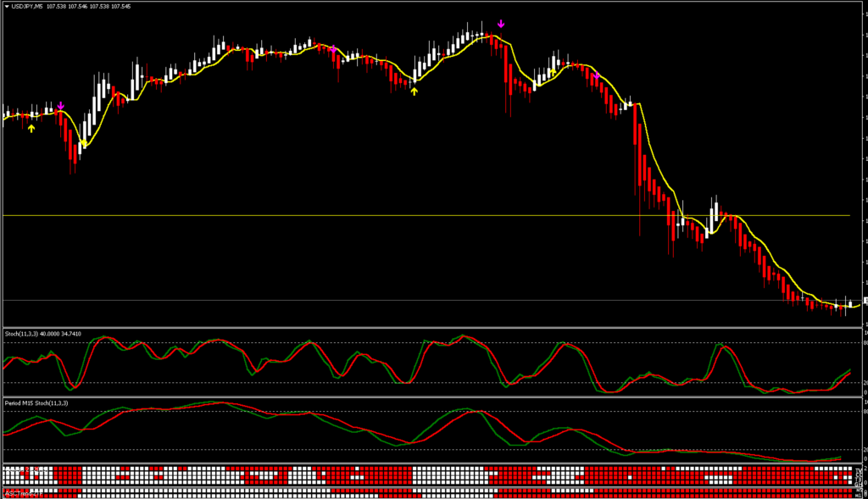
Task: Click the leftmost yellow up arrow signal
Action: (x=31, y=128)
